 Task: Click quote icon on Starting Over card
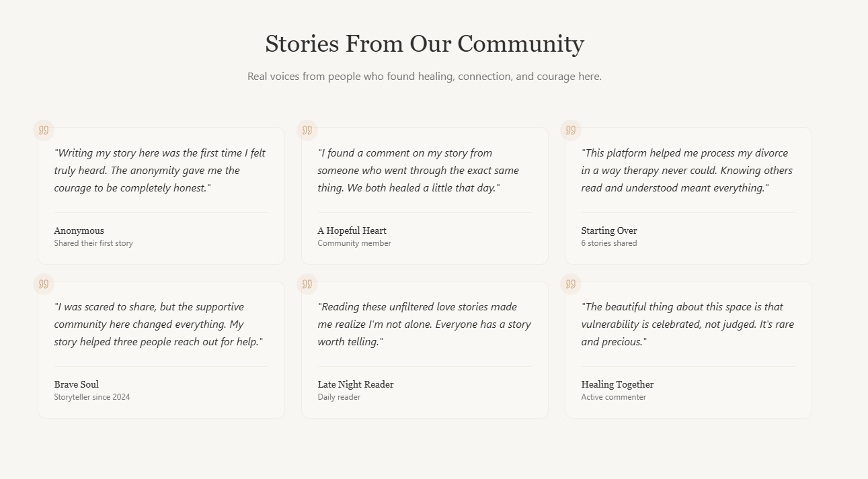pos(571,130)
